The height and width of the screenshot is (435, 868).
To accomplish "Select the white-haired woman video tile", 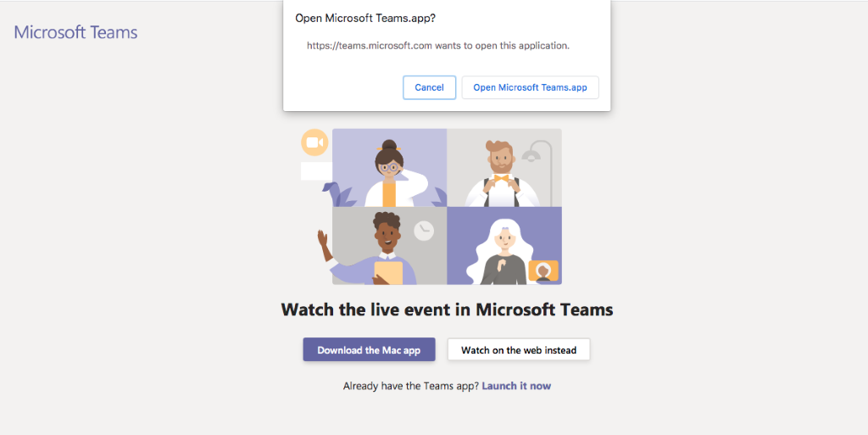I will [504, 246].
